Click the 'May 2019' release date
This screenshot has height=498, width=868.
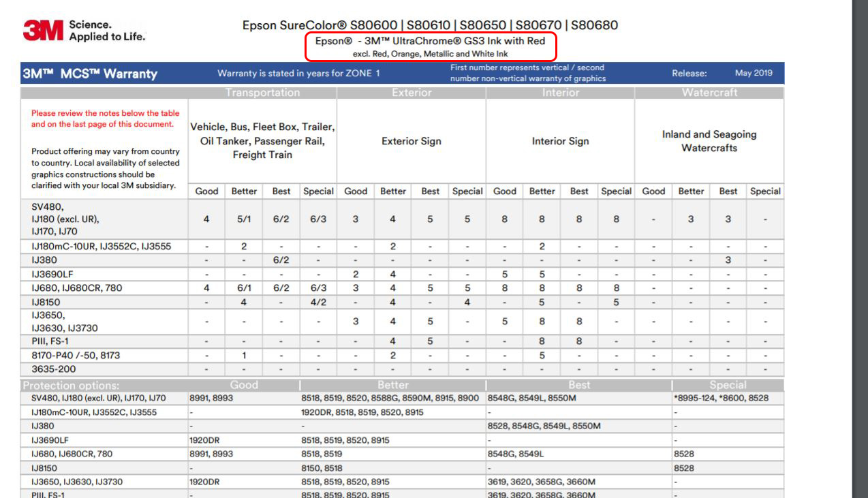tap(754, 73)
